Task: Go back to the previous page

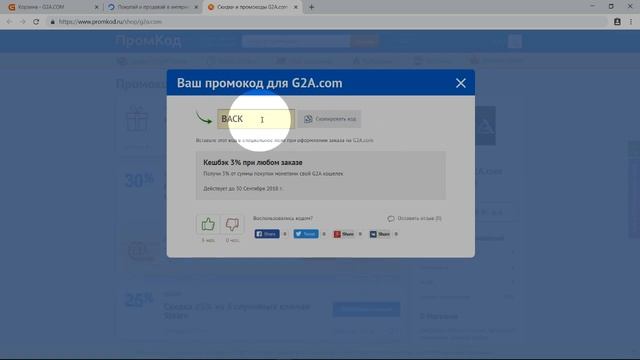Action: (x=9, y=22)
